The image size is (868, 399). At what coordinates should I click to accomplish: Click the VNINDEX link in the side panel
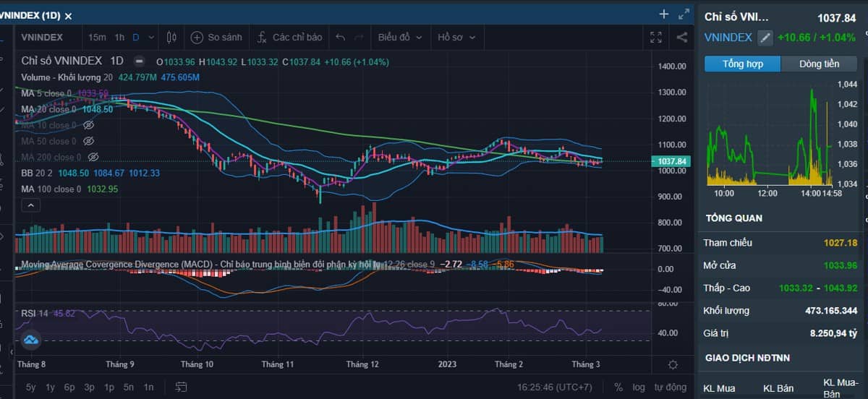728,37
